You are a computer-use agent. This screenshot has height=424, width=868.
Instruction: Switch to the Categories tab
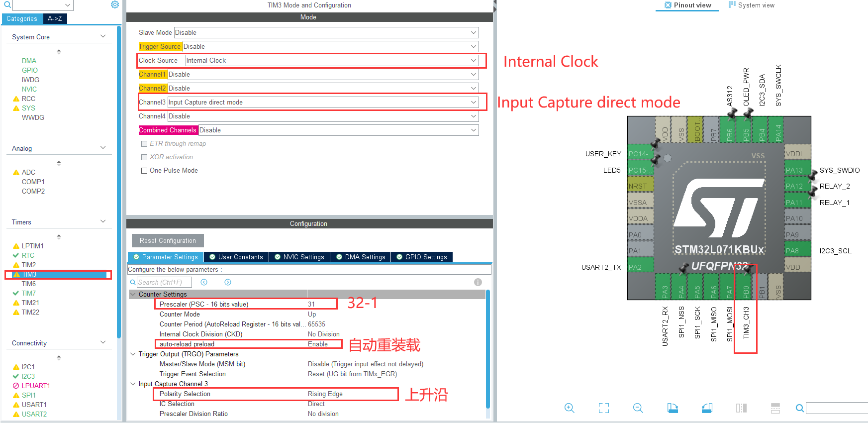click(x=22, y=19)
